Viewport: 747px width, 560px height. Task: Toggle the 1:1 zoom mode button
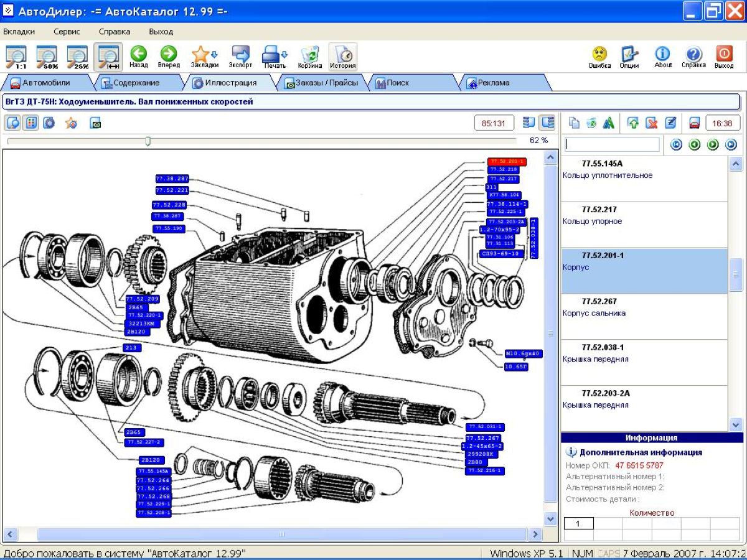16,57
